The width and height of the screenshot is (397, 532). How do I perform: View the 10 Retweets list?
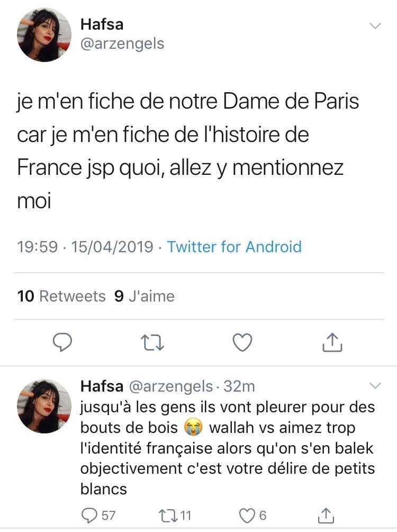[x=61, y=296]
